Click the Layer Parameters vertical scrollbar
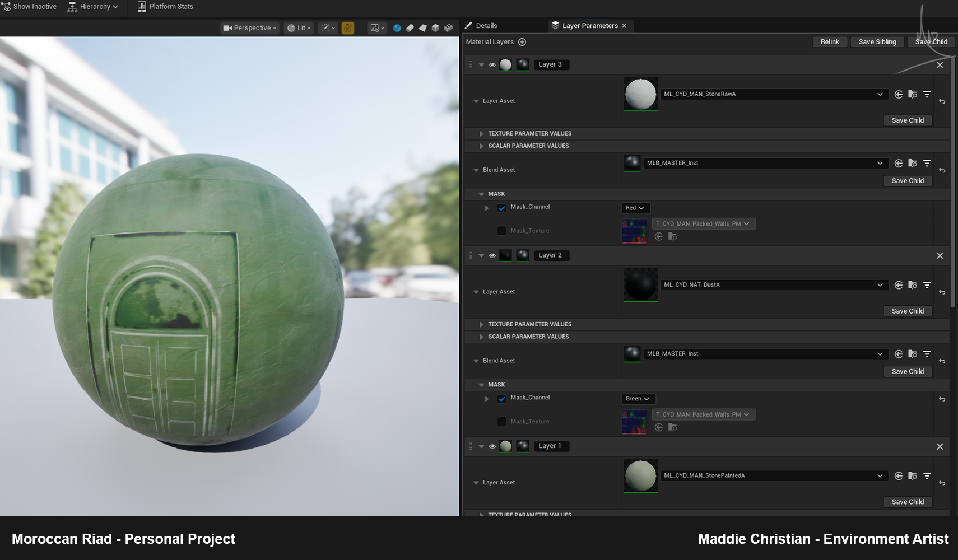Viewport: 958px width, 560px height. pyautogui.click(x=952, y=182)
